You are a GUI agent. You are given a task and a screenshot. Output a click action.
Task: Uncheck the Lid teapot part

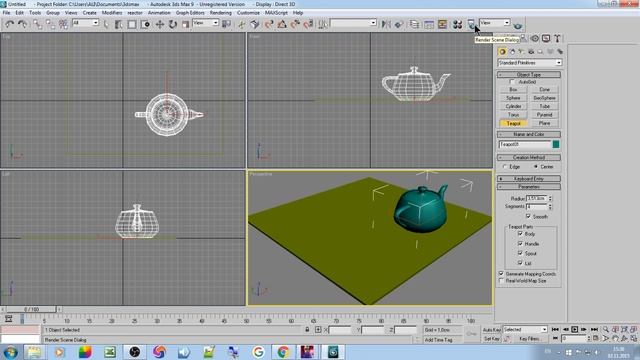pos(520,263)
